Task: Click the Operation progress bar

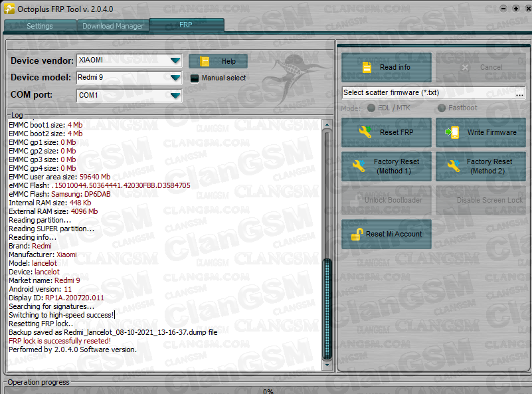Action: (268, 391)
